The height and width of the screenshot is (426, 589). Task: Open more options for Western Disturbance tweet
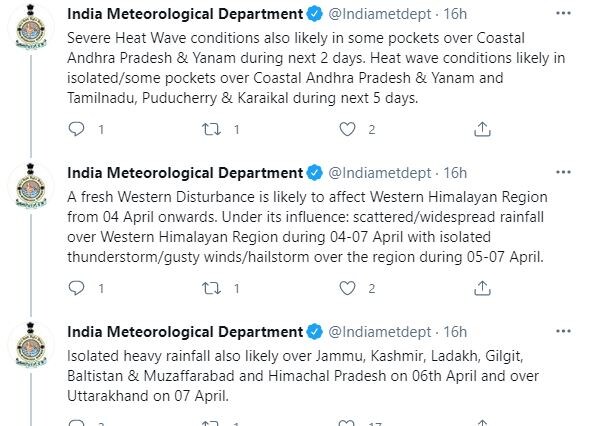click(563, 172)
